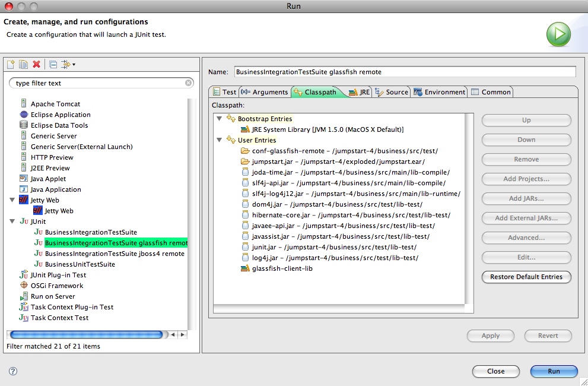Viewport: 588px width, 386px height.
Task: Open the Classpath tab
Action: (316, 92)
